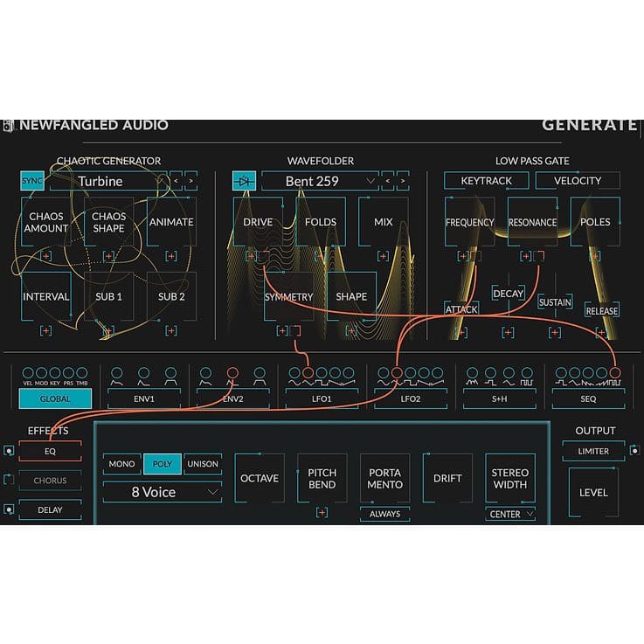Select POLY voice mode
Image resolution: width=644 pixels, height=644 pixels.
click(x=163, y=464)
